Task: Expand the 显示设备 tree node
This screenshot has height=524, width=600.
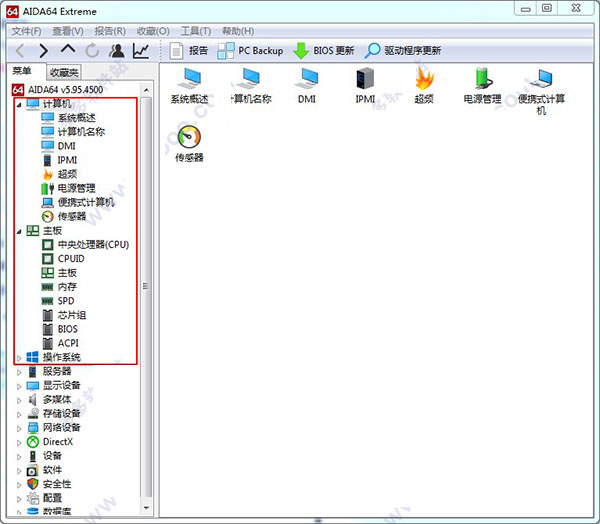Action: [x=19, y=386]
